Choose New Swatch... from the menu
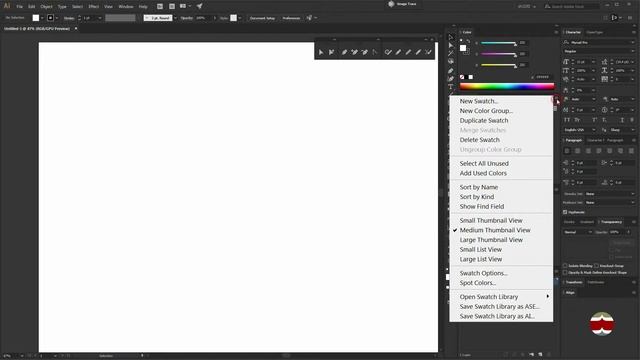The width and height of the screenshot is (640, 360). click(501, 101)
